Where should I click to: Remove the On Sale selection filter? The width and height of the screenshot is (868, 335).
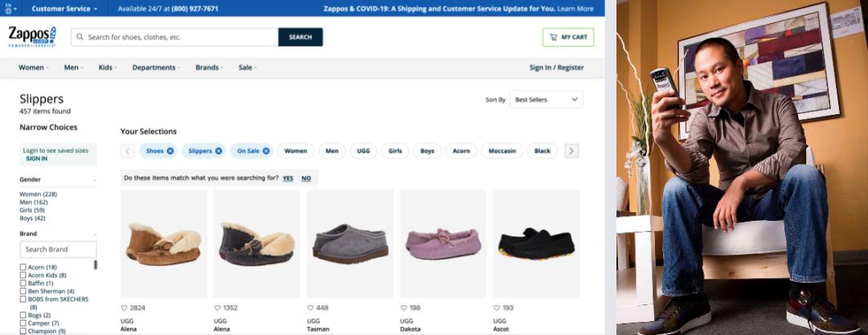[x=266, y=150]
